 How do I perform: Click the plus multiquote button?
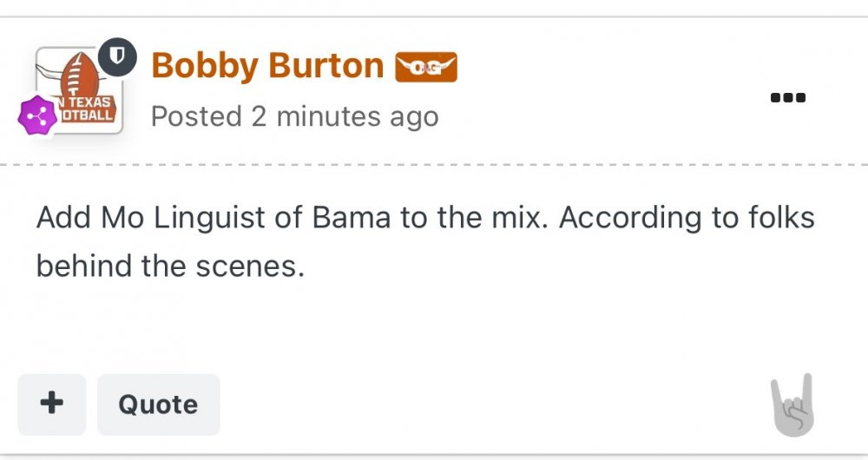(x=52, y=404)
